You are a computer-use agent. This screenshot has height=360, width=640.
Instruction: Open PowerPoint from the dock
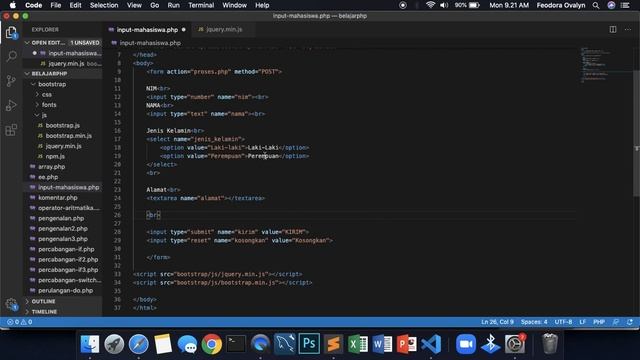point(407,344)
